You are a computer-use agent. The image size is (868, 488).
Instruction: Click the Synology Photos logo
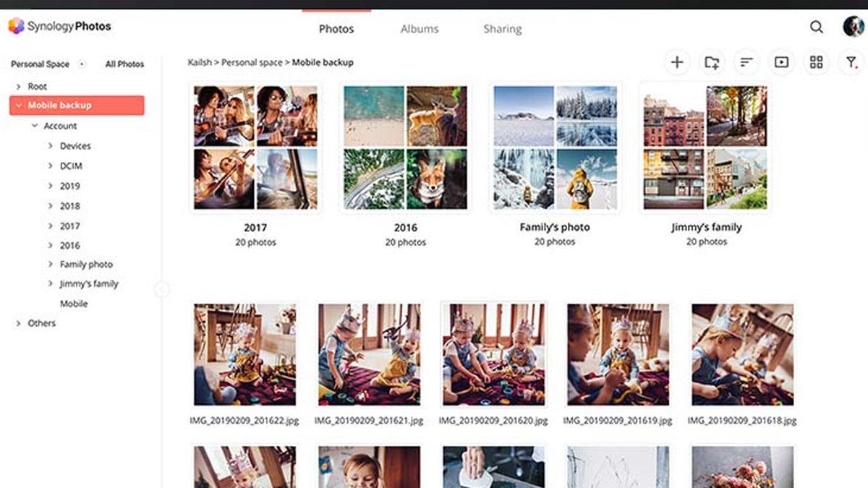59,27
